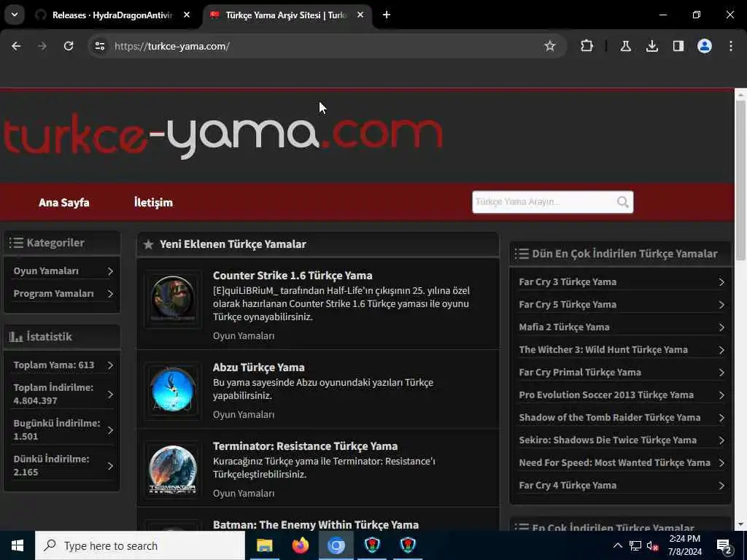Open Far Cry 5 Türkçe Yama
747x560 pixels.
coord(621,304)
